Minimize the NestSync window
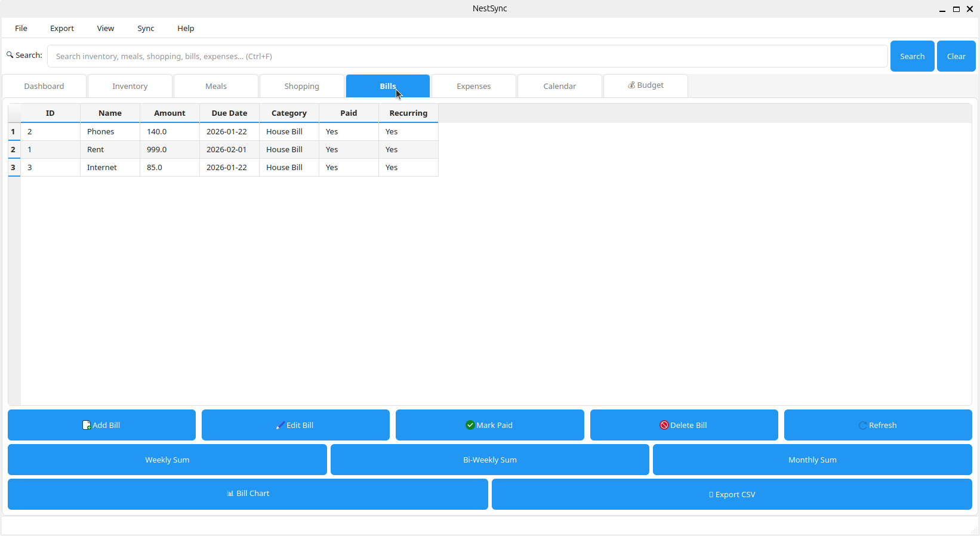980x536 pixels. [942, 9]
